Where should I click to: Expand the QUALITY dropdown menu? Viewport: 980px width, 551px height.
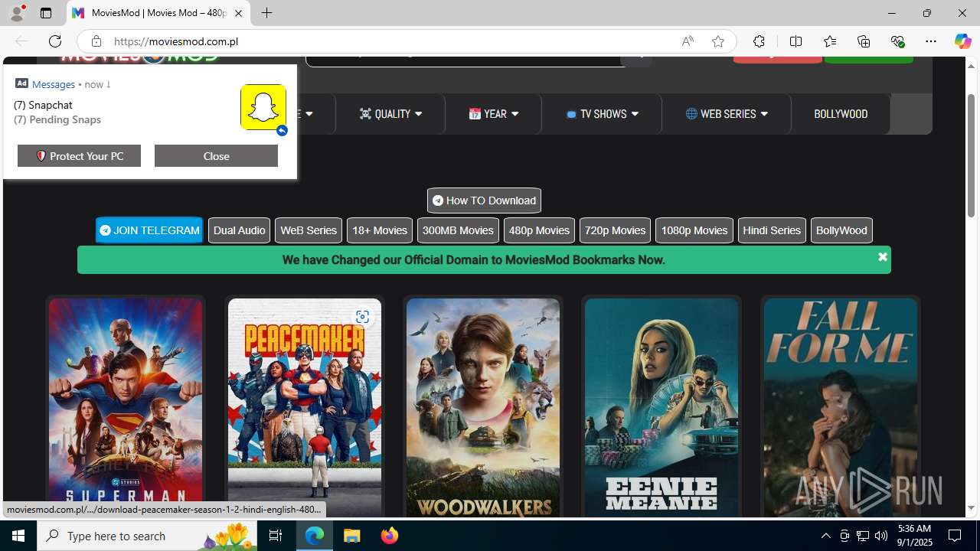[x=390, y=114]
